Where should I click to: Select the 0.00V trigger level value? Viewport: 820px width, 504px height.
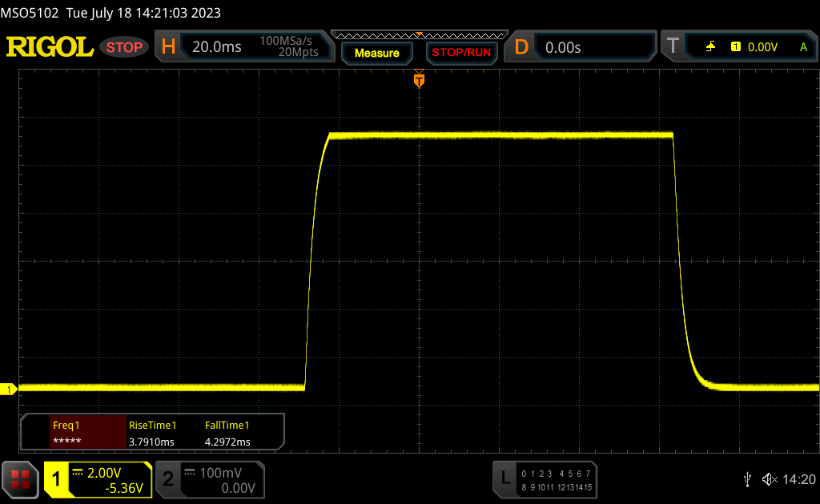point(762,47)
